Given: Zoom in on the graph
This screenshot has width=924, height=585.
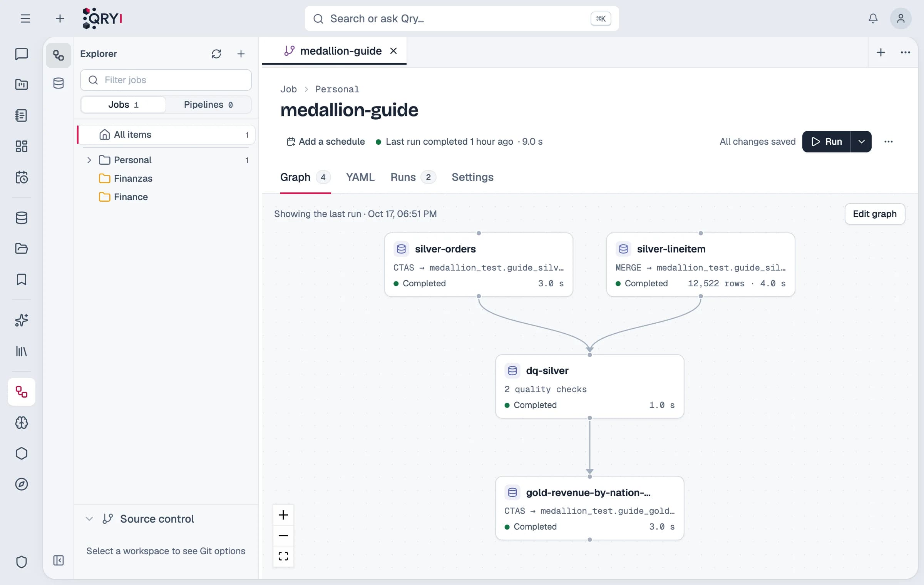Looking at the screenshot, I should click(x=283, y=515).
